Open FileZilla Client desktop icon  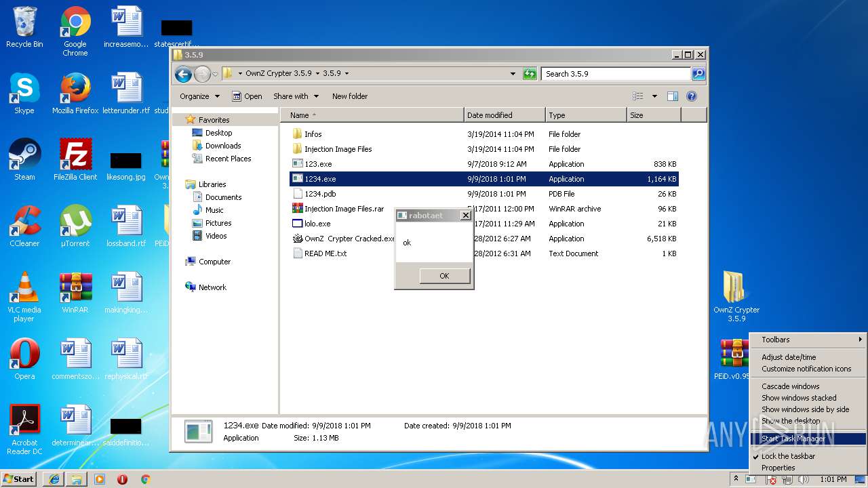(75, 160)
